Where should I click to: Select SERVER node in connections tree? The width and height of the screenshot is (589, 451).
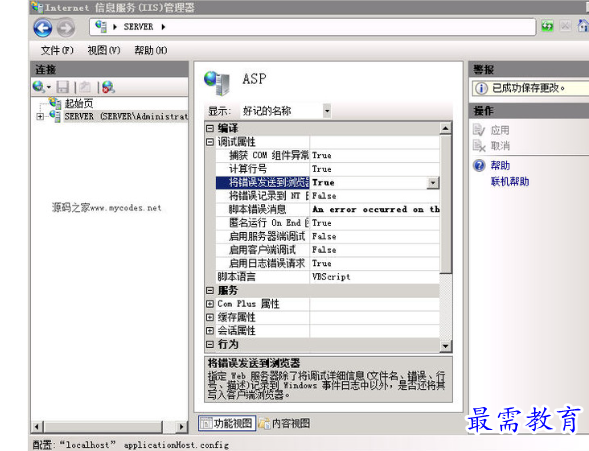[x=125, y=116]
